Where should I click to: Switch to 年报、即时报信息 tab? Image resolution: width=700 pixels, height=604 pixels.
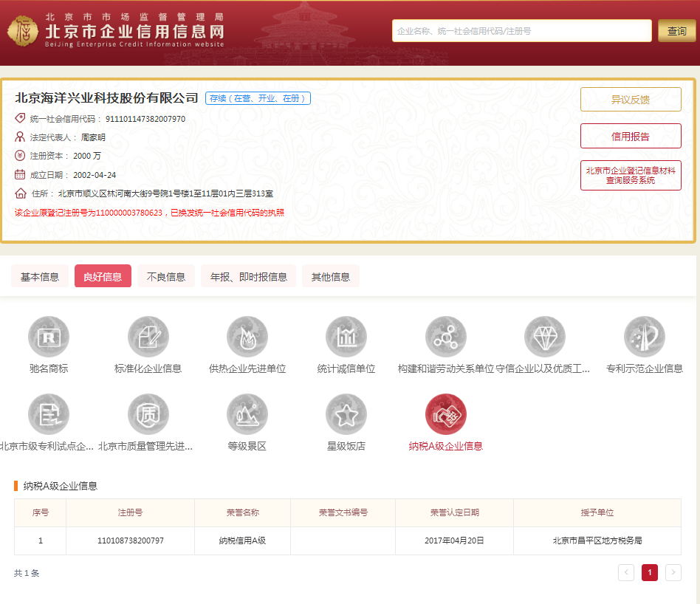[x=248, y=277]
